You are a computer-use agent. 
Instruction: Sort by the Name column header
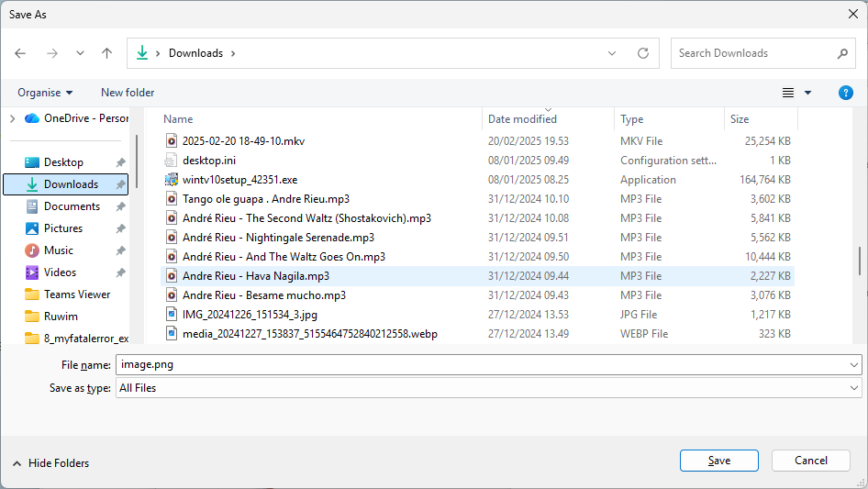(178, 119)
